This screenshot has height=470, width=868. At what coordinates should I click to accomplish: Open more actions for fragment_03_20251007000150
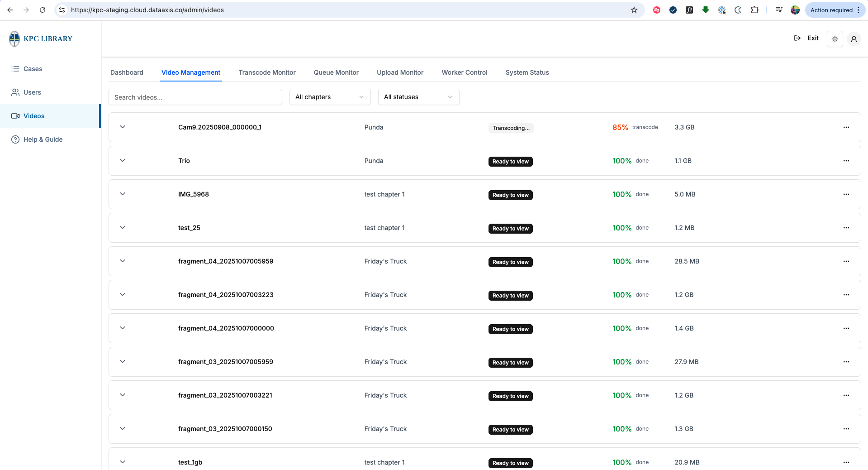coord(846,429)
